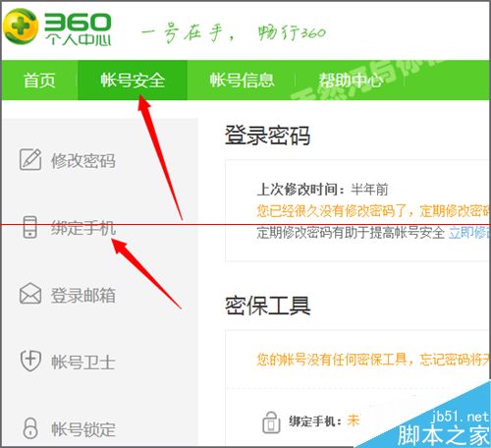Viewport: 491px width, 448px height.
Task: Switch to the 帐号安全 tab
Action: 133,80
